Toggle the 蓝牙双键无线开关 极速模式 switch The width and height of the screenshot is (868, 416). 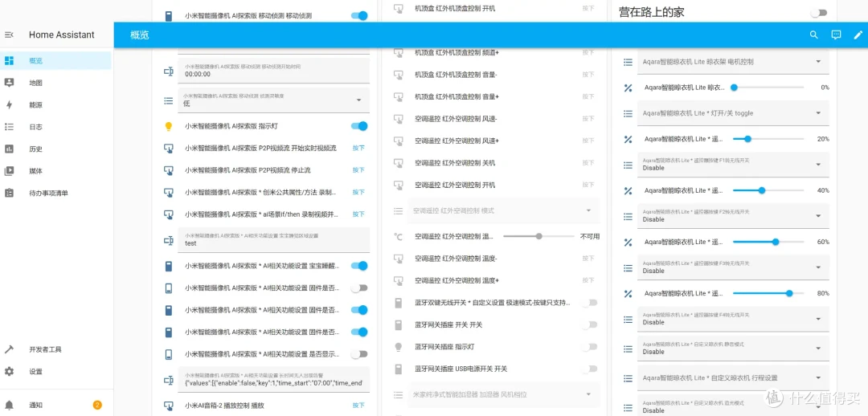point(590,303)
